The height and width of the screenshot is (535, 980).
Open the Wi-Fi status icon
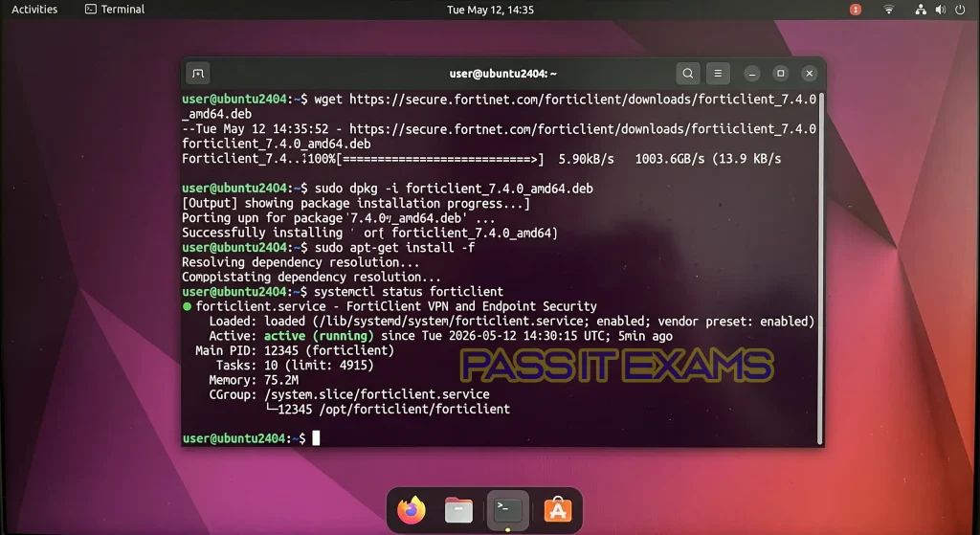888,10
